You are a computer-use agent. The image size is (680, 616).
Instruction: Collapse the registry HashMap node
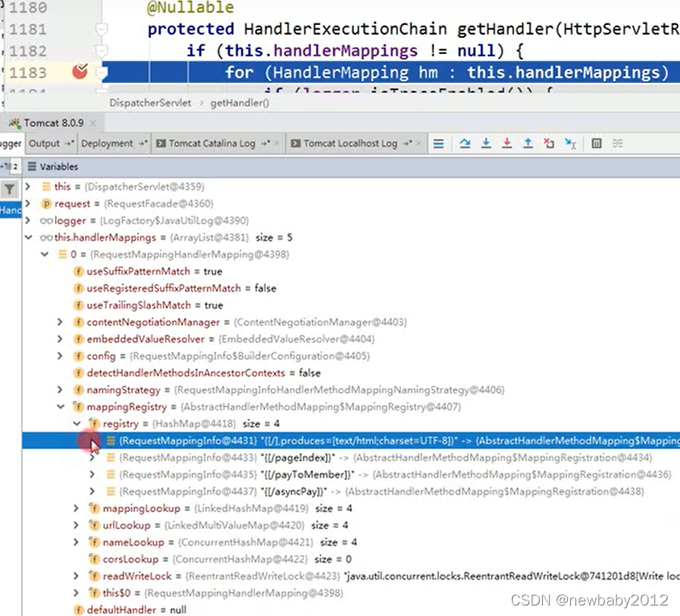77,423
